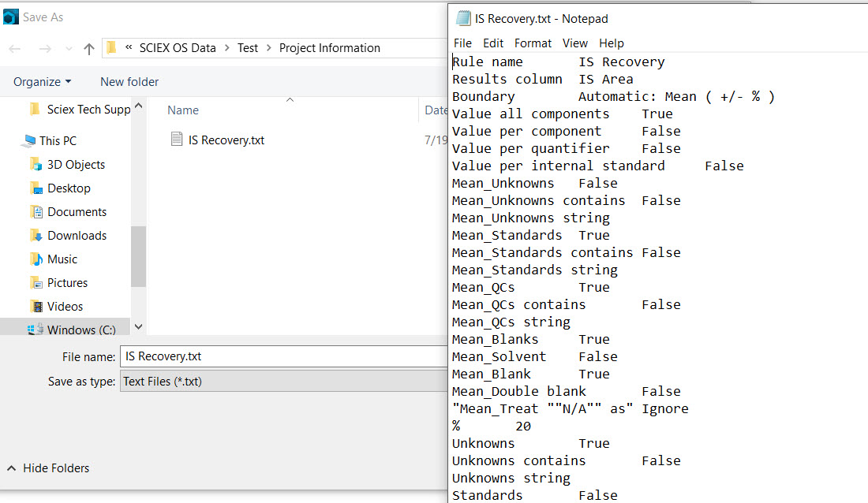Click 'Ignore' text in Notepad
Screen dimensions: 868x503
(x=665, y=409)
